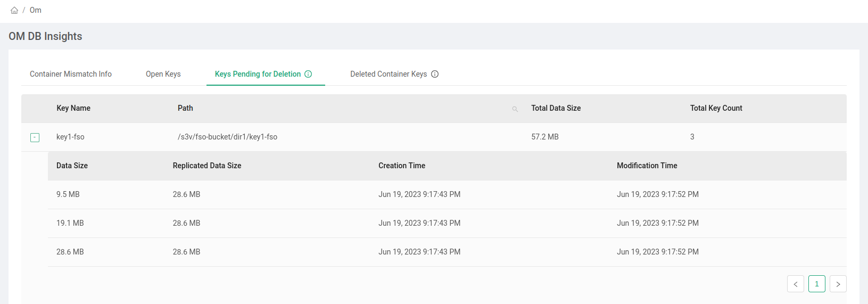Image resolution: width=868 pixels, height=304 pixels.
Task: Collapse the key1-fso row
Action: tap(35, 137)
